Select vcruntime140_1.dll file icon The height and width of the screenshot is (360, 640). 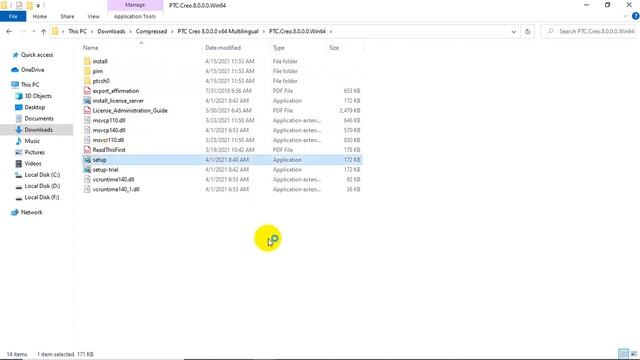click(87, 189)
